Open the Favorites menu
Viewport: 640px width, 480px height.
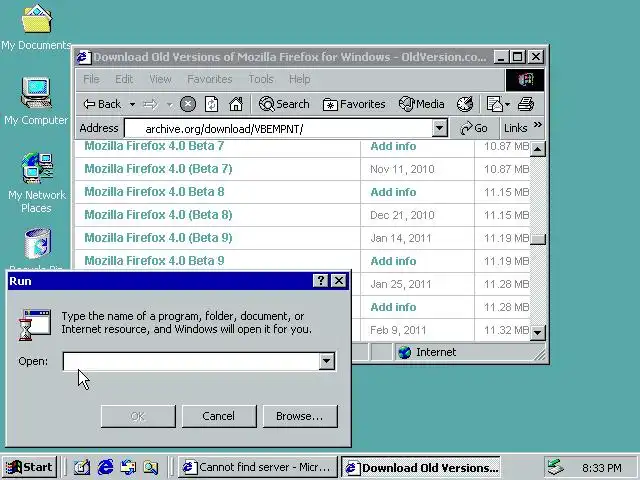pos(209,79)
